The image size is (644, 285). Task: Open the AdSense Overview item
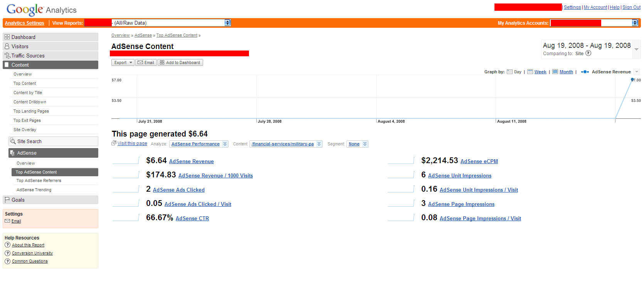pyautogui.click(x=25, y=163)
